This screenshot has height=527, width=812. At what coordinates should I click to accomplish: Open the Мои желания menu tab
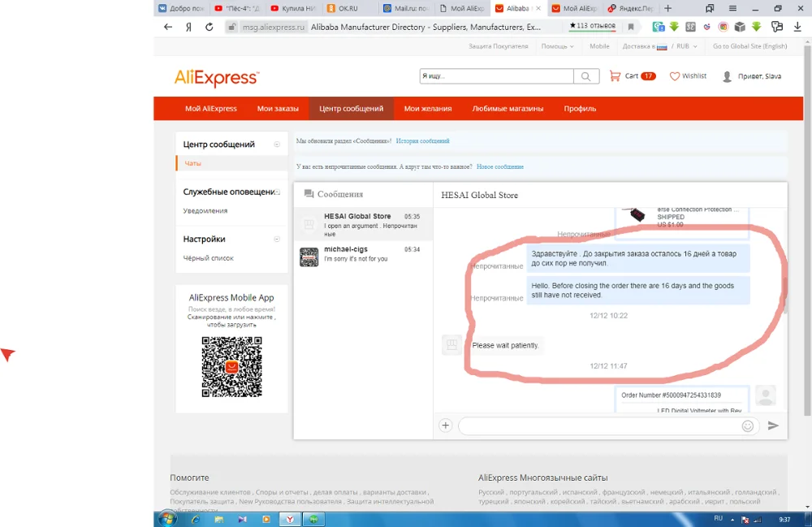click(428, 109)
